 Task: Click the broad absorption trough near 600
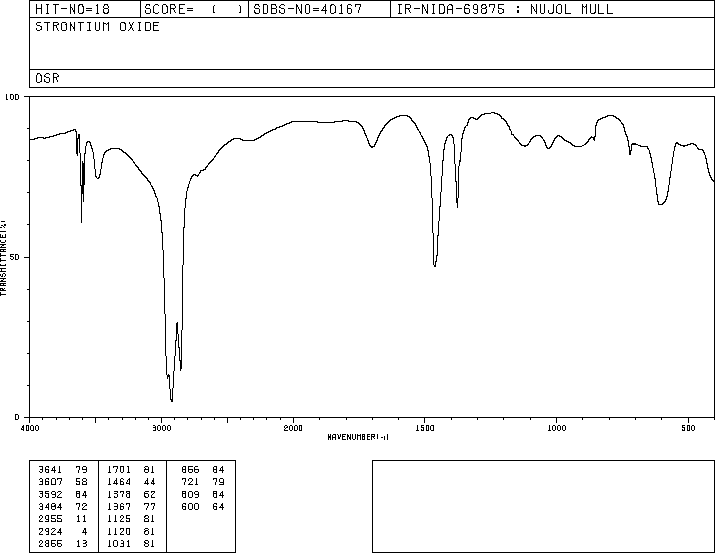coord(661,204)
